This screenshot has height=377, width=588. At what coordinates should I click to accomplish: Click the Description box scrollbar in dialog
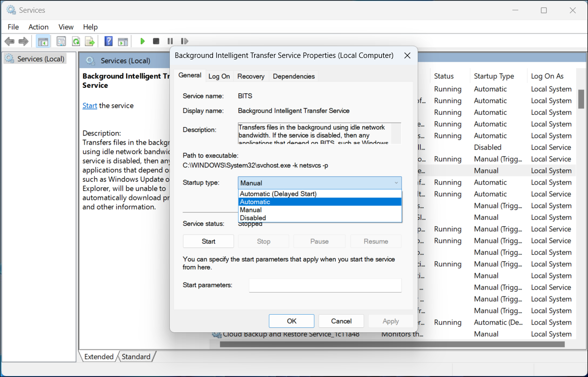[x=396, y=133]
